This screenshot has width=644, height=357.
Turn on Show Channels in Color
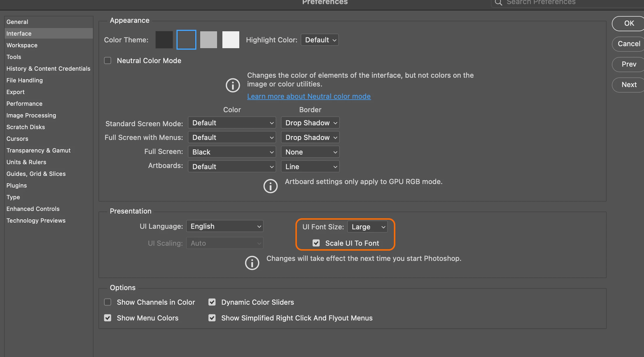(x=108, y=302)
